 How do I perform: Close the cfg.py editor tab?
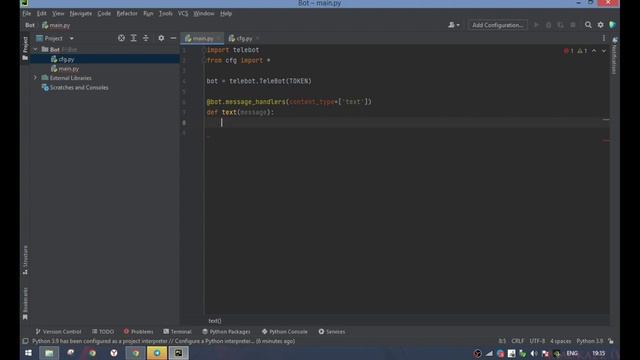click(258, 38)
